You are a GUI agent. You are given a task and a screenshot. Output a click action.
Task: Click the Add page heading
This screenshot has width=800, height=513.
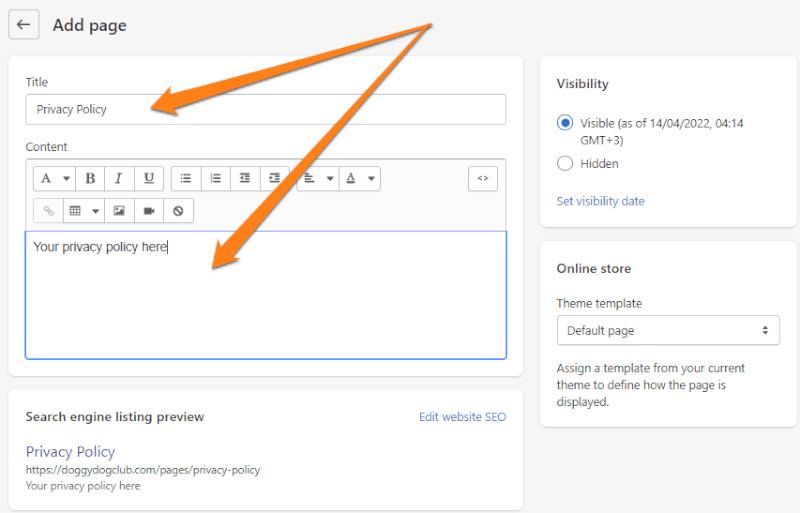coord(89,25)
